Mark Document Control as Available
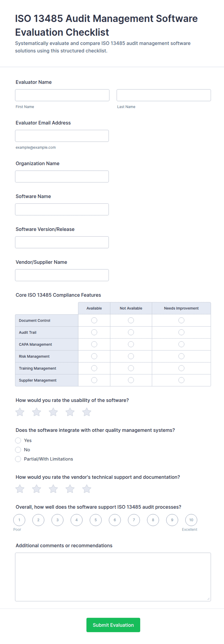Screen dimensions: 224x644 pyautogui.click(x=94, y=320)
